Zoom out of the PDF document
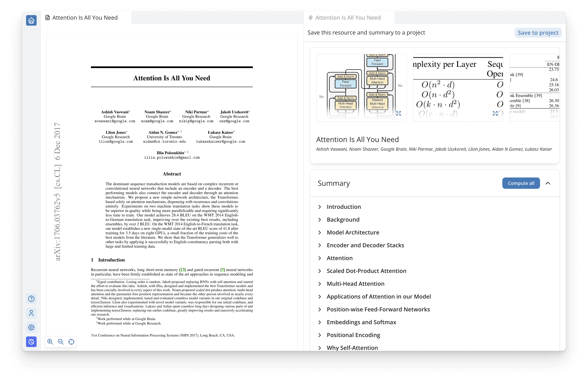 coord(61,342)
